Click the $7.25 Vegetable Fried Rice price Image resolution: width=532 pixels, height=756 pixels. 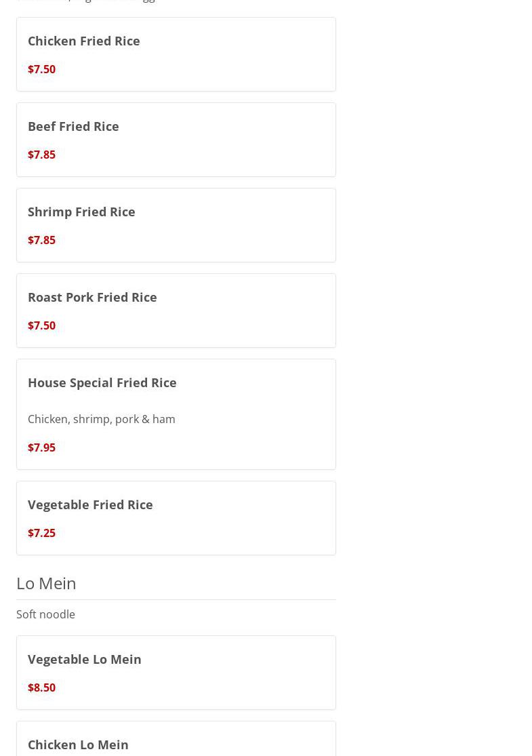pos(42,533)
